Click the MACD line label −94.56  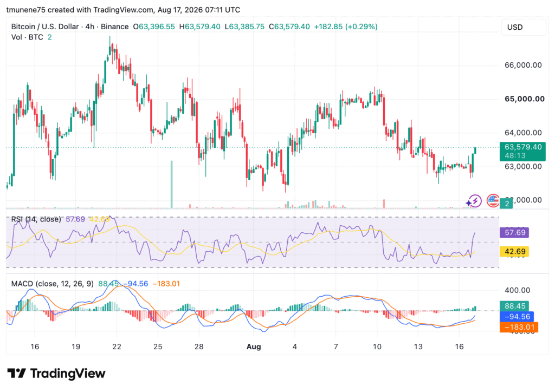tap(517, 316)
